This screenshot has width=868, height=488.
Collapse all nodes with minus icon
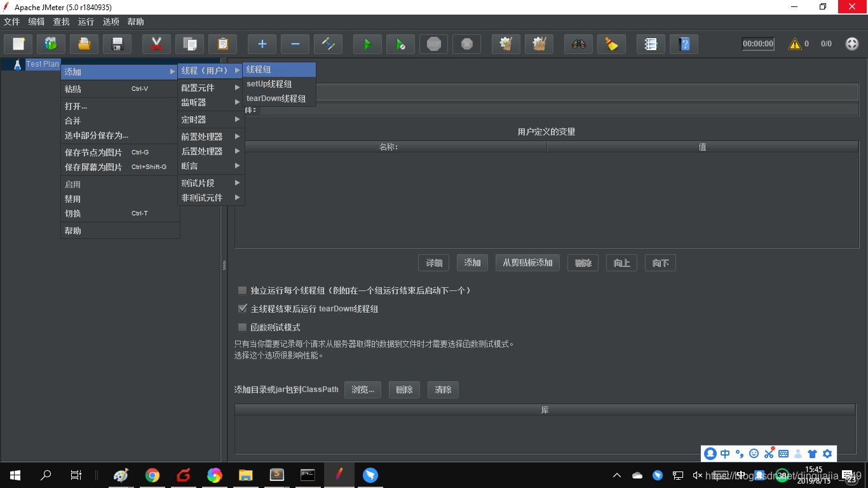[x=295, y=44]
